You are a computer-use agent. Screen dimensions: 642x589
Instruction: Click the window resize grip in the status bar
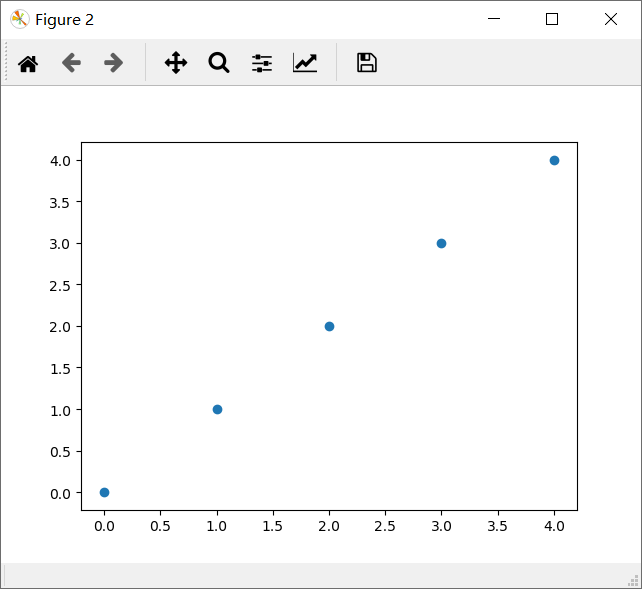pyautogui.click(x=634, y=580)
